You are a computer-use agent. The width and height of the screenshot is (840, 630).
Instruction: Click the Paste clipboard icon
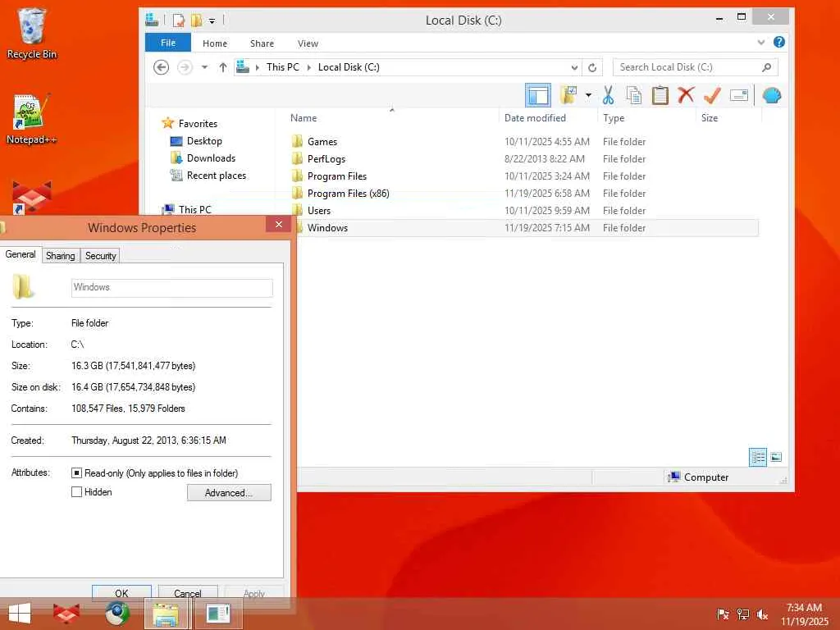click(x=660, y=95)
